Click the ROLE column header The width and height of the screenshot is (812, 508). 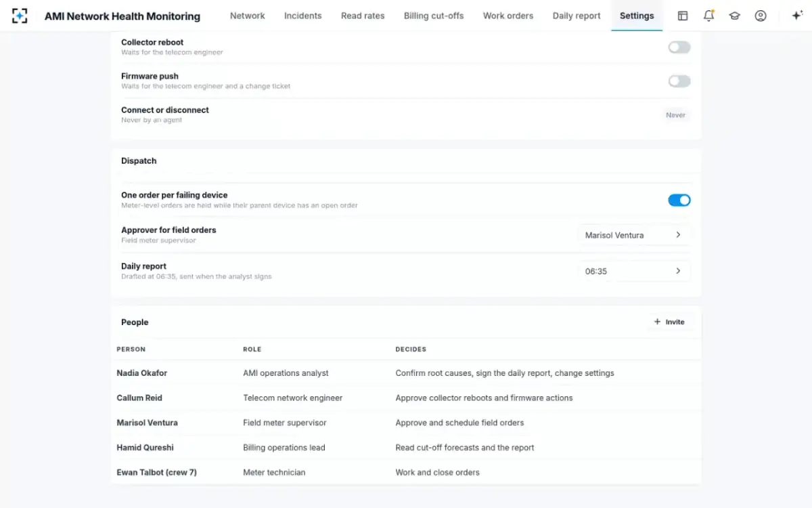(252, 350)
